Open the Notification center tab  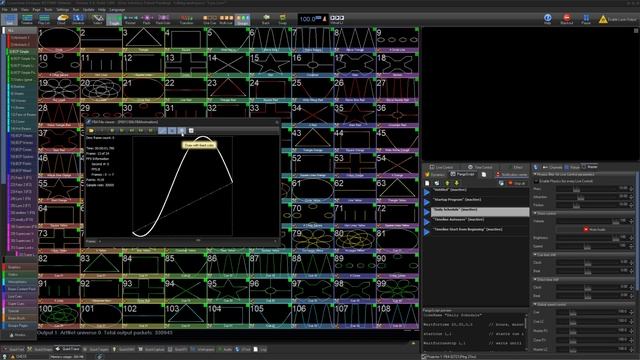pos(512,174)
